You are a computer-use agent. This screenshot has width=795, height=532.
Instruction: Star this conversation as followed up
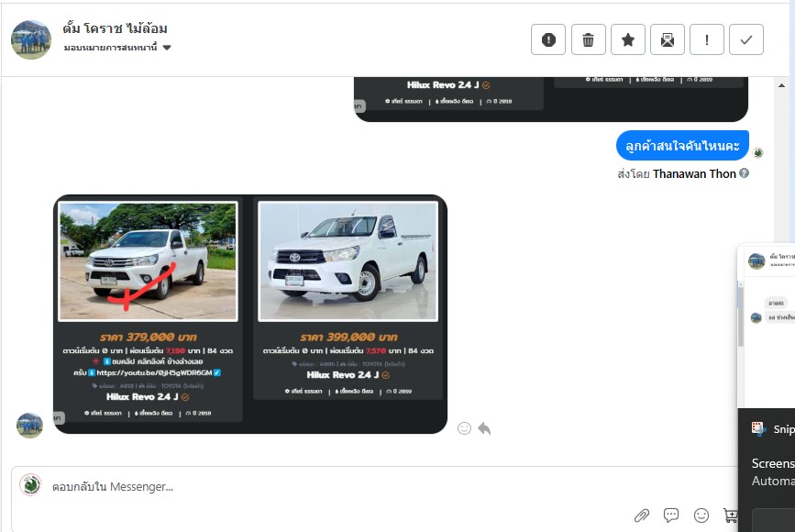coord(628,39)
